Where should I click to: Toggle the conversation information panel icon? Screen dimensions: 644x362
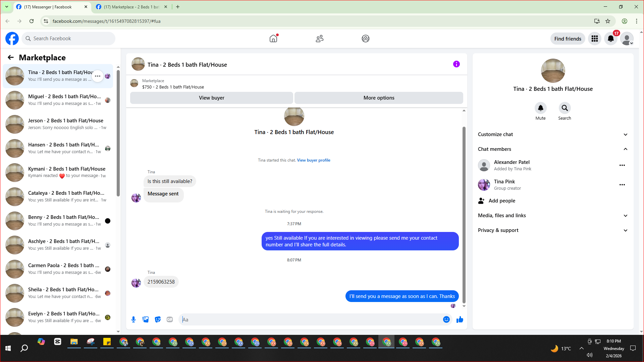coord(456,64)
